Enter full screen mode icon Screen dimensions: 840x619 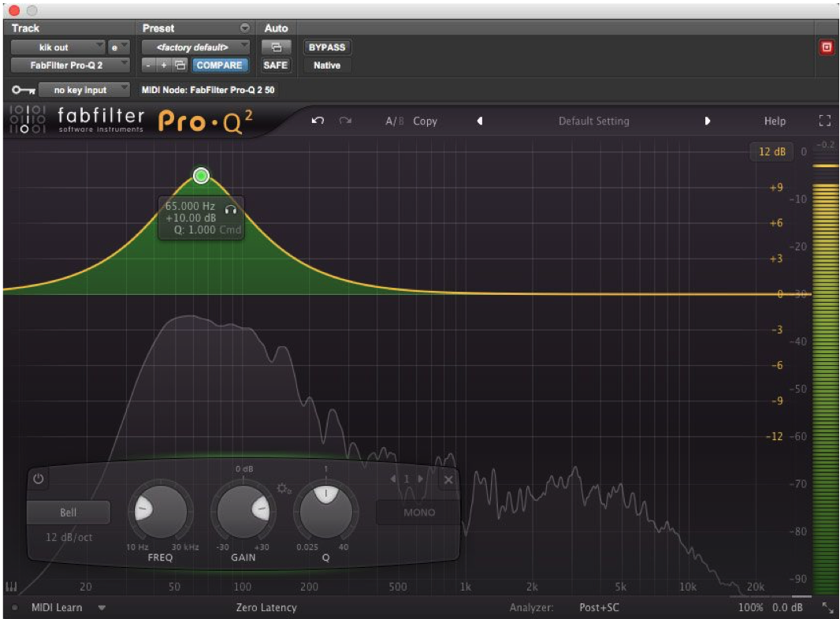click(x=825, y=121)
